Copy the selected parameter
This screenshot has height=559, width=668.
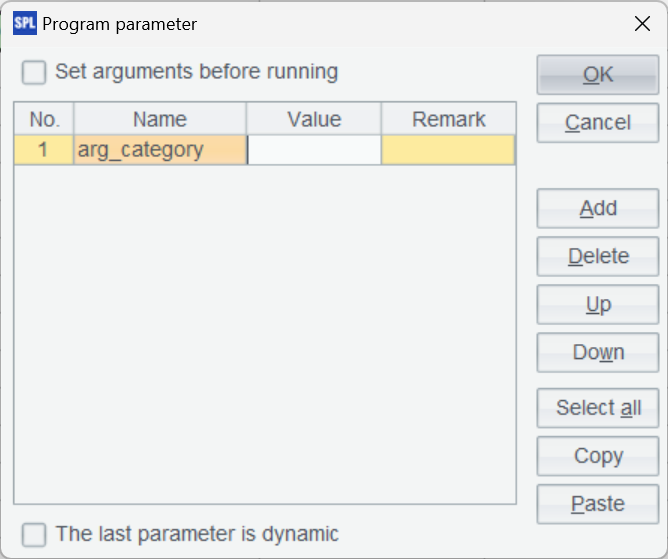pyautogui.click(x=598, y=456)
